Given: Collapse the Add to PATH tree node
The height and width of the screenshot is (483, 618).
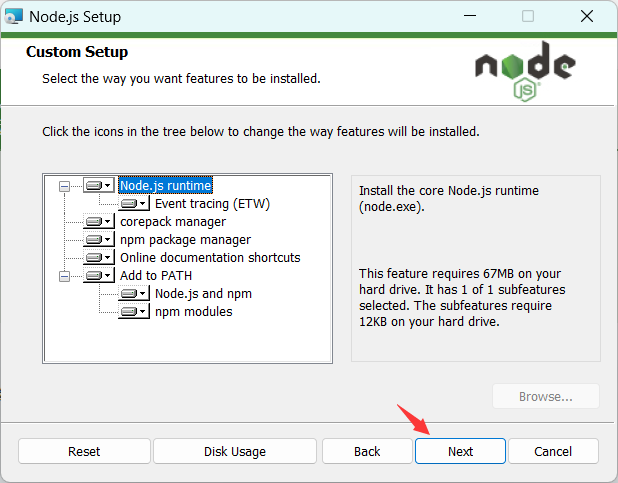Looking at the screenshot, I should [64, 276].
